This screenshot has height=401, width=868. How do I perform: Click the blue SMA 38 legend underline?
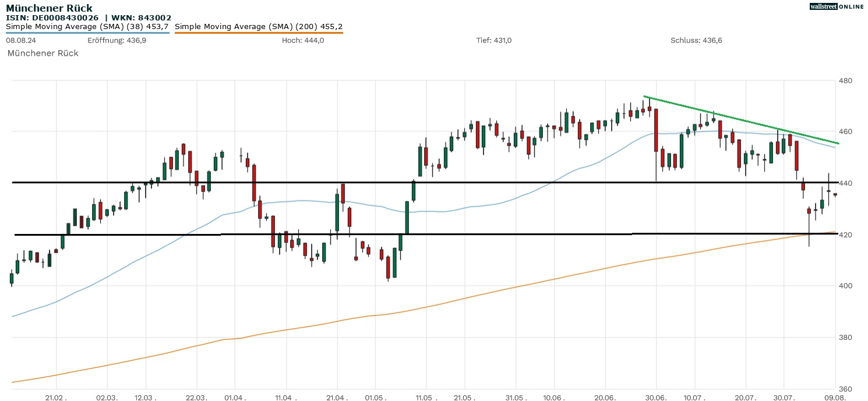[x=87, y=33]
